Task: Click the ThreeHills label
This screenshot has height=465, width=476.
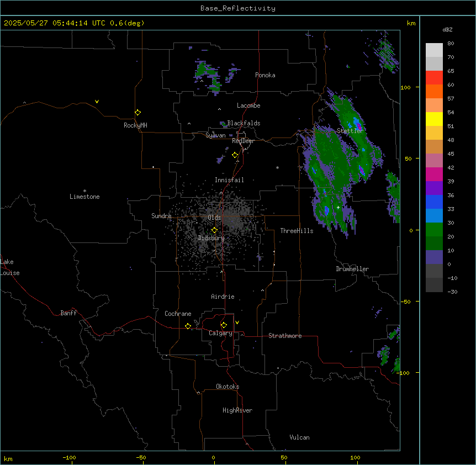Action: click(297, 231)
